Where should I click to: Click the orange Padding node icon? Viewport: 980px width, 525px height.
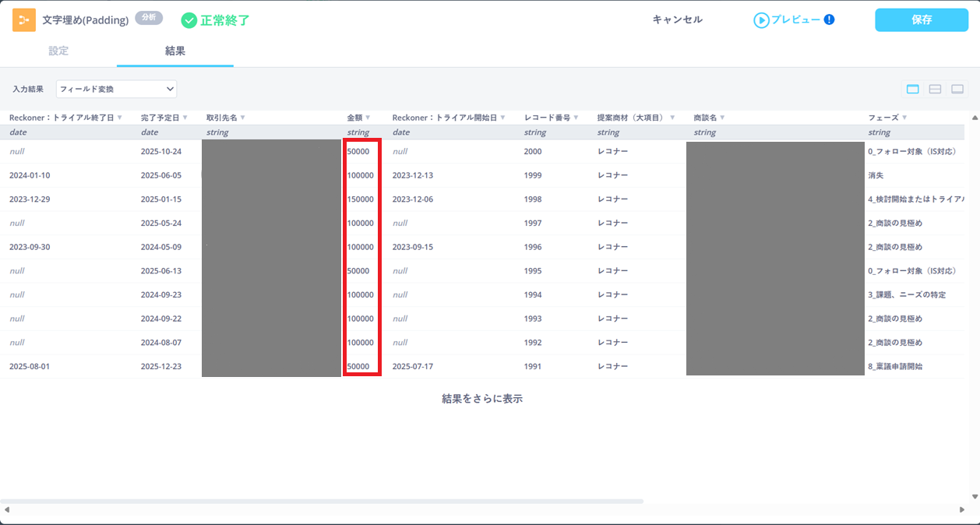[x=24, y=20]
